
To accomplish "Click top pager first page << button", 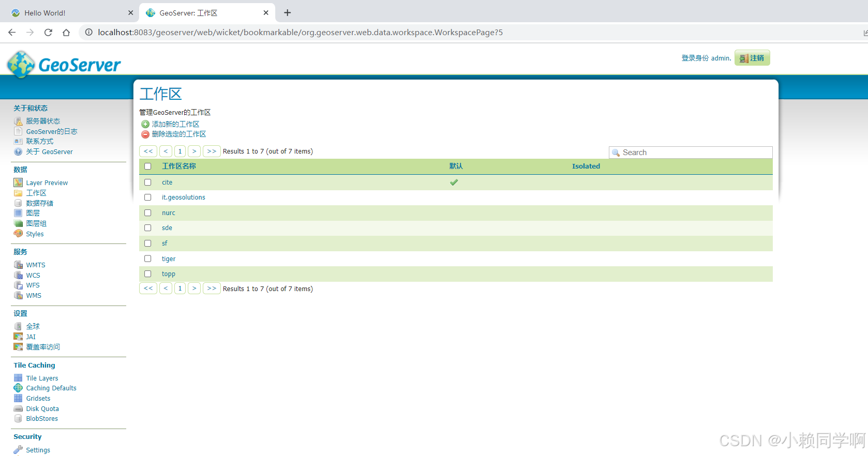I will click(x=148, y=151).
